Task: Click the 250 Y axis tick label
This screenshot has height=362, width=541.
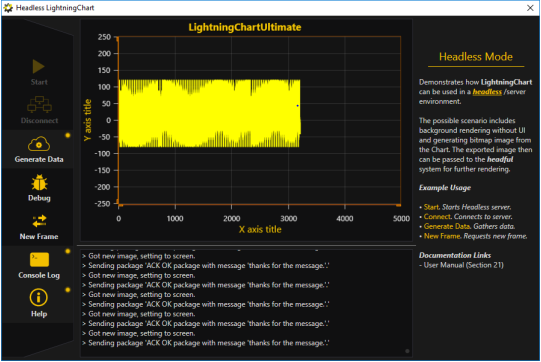Action: pos(104,37)
